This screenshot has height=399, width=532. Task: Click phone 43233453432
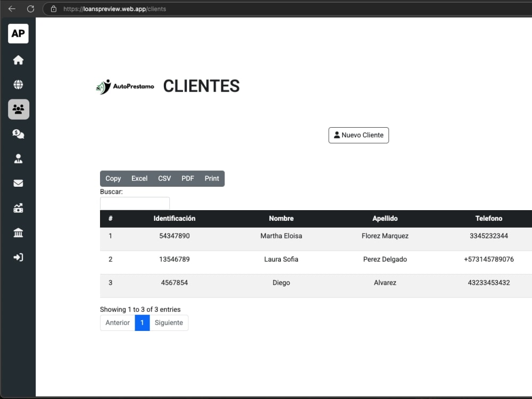point(488,282)
